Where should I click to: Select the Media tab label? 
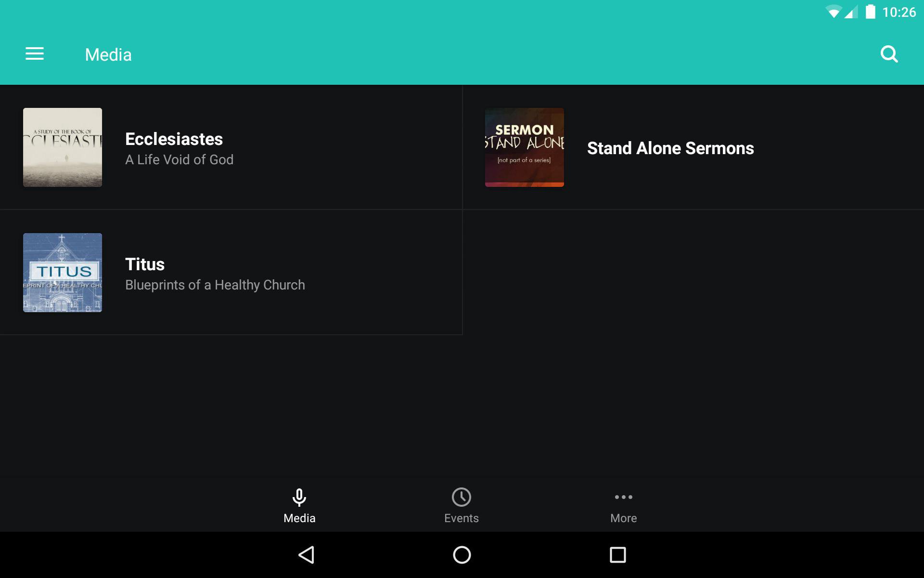pos(299,518)
